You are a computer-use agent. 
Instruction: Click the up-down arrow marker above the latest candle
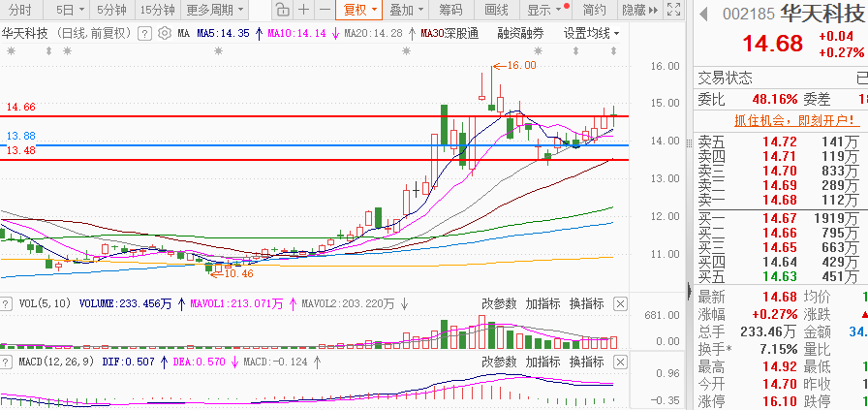point(613,51)
